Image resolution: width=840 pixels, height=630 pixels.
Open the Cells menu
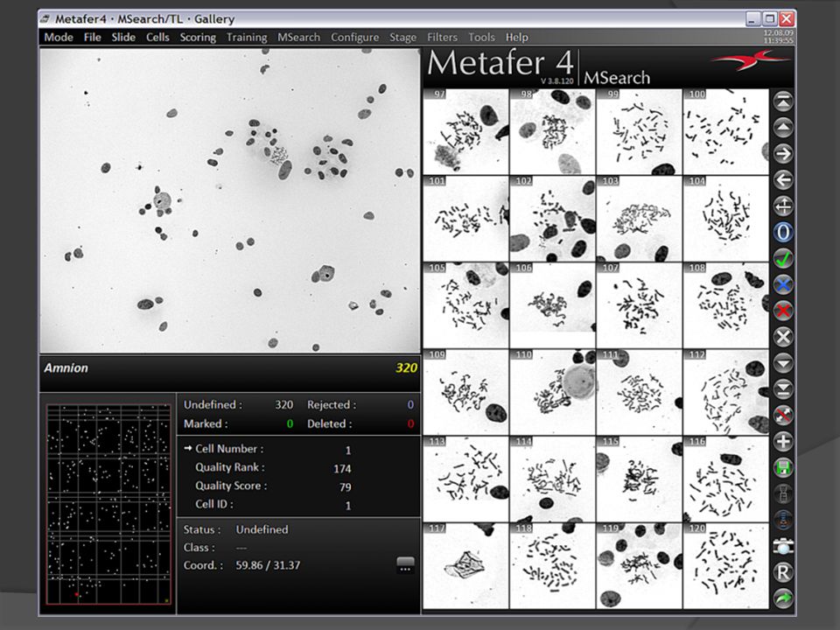(157, 37)
